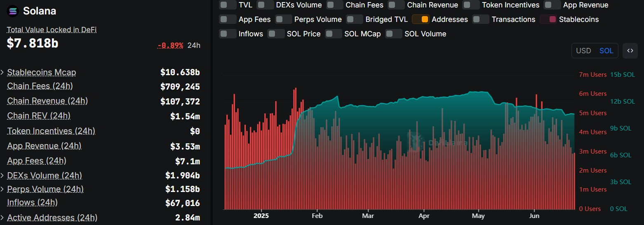Toggle Chain Fees on the chart
This screenshot has height=225, width=644.
(335, 5)
